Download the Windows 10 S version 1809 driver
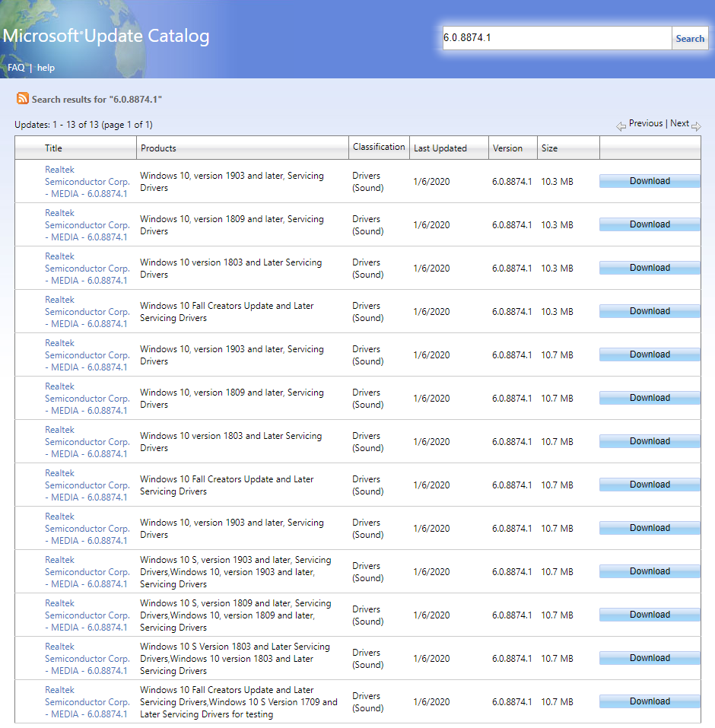Image resolution: width=715 pixels, height=728 pixels. pos(650,615)
